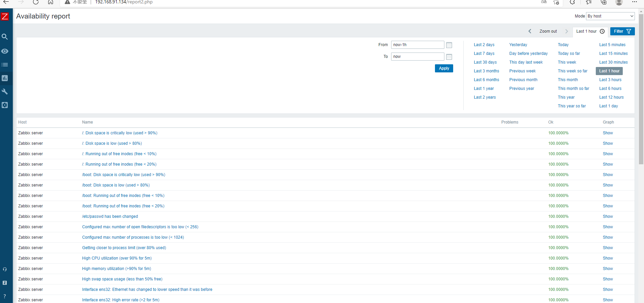Select the Last 1 hour tab
644x303 pixels.
pyautogui.click(x=590, y=31)
